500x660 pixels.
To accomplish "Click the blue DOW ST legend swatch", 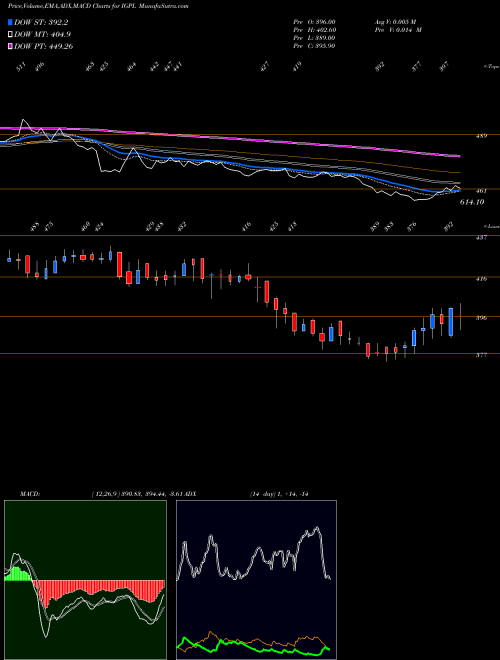I will pos(10,22).
